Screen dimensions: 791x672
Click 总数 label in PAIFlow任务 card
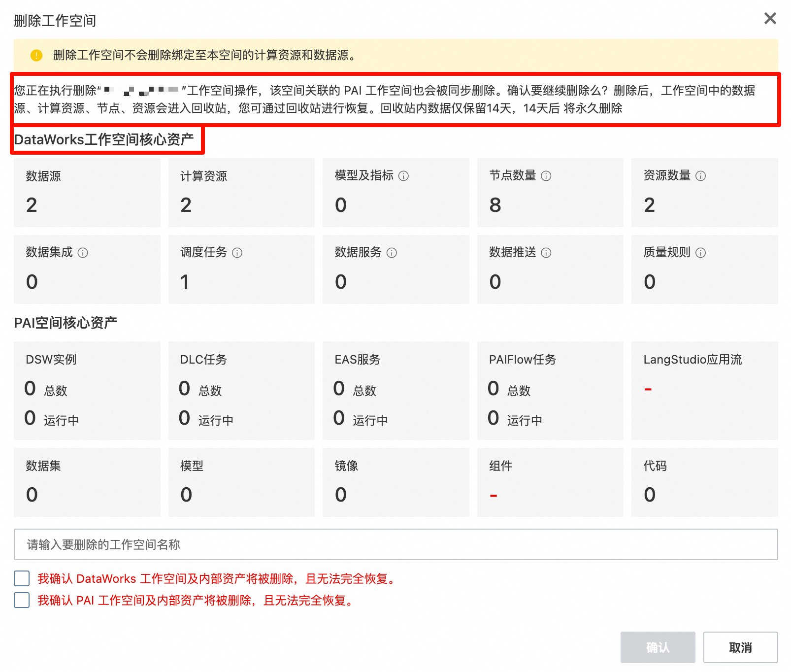point(519,391)
